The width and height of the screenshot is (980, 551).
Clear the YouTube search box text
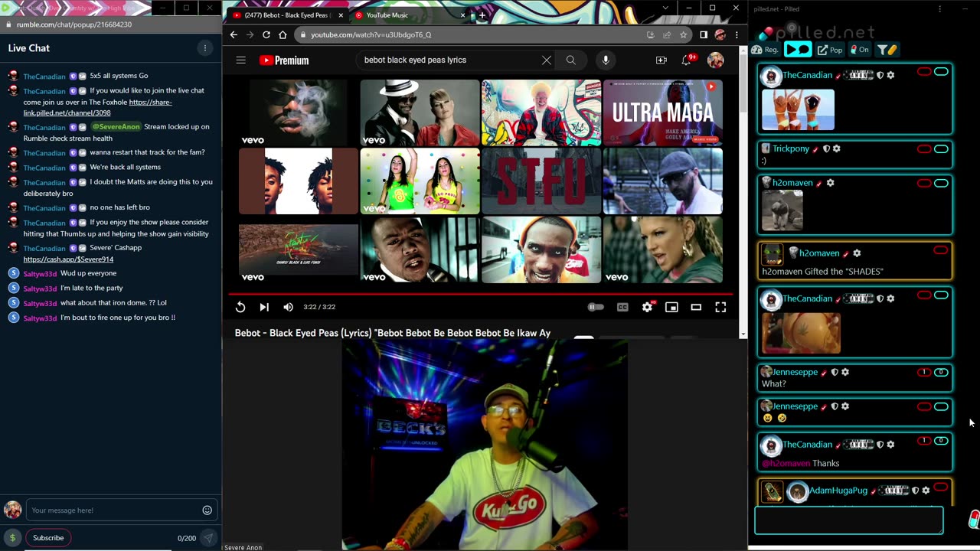pos(546,60)
